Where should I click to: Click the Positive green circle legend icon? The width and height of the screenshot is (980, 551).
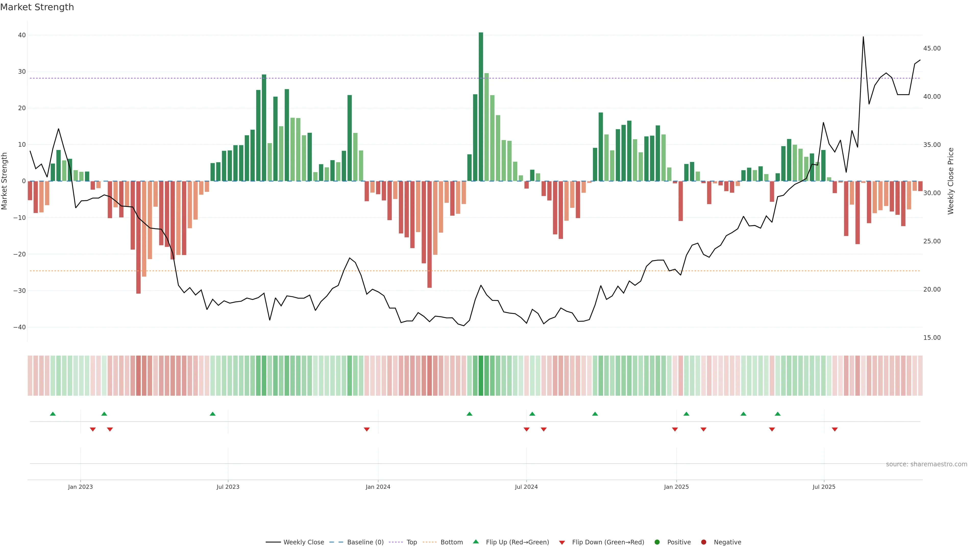657,542
